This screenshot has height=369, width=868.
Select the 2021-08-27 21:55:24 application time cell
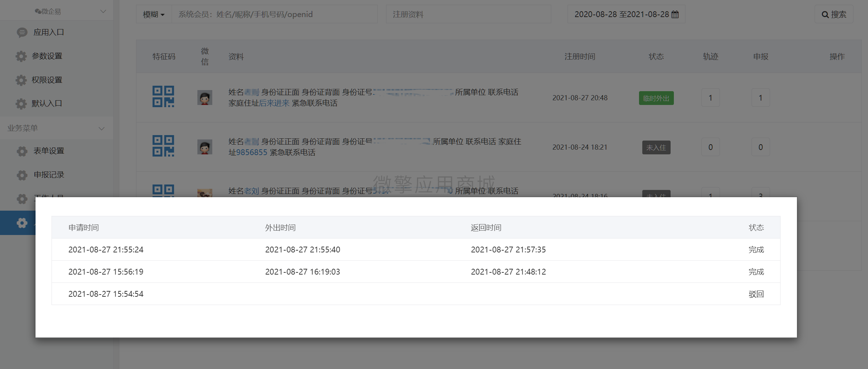(106, 250)
